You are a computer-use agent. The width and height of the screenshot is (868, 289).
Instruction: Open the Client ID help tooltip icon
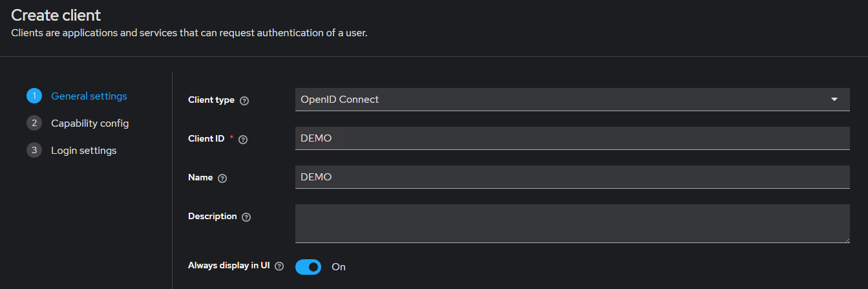243,139
